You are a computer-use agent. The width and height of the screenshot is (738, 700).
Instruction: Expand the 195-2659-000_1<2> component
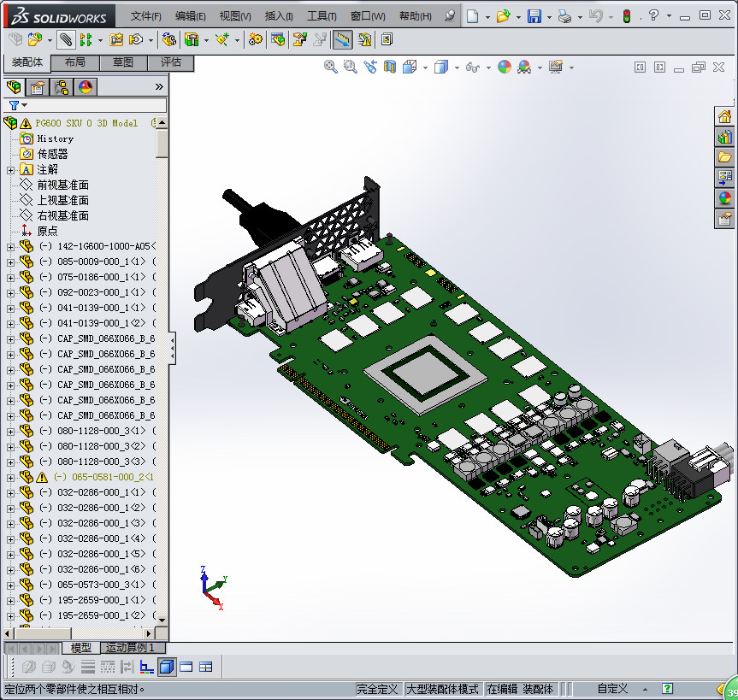[10, 616]
